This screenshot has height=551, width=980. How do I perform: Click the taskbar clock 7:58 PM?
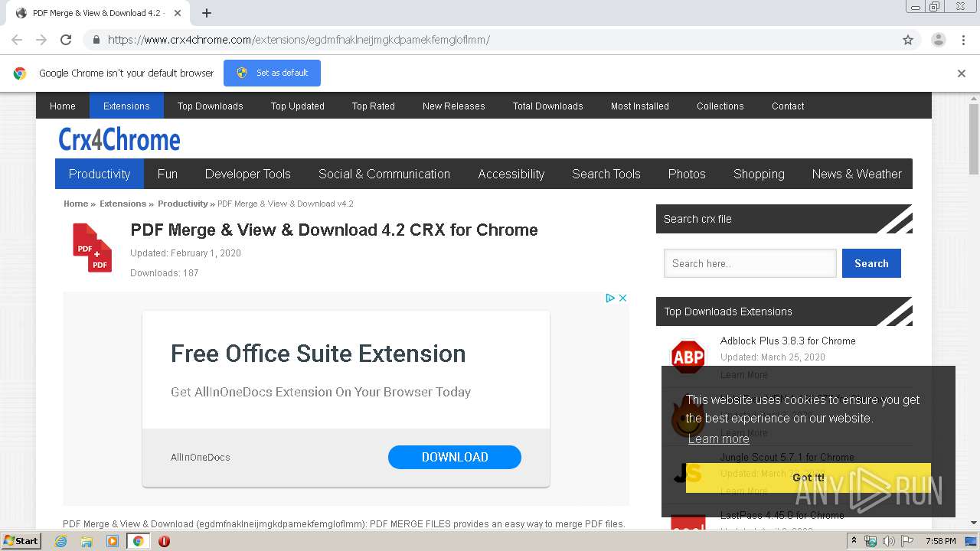click(940, 541)
